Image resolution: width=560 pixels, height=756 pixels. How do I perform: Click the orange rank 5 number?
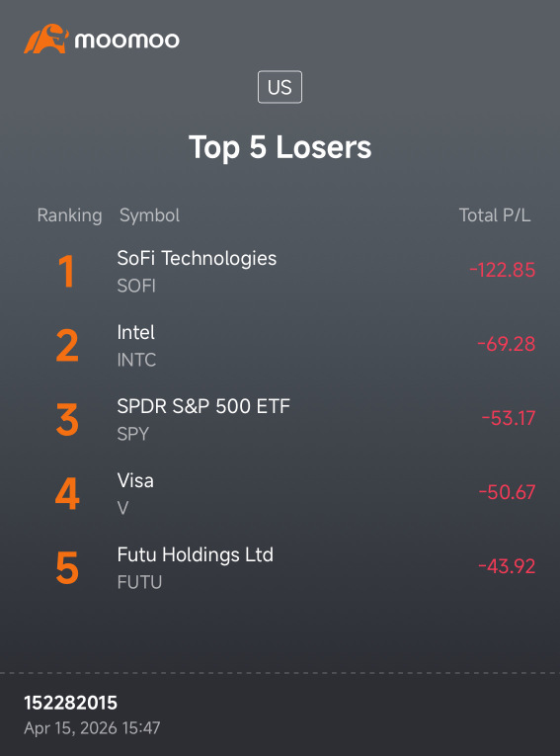pos(67,568)
